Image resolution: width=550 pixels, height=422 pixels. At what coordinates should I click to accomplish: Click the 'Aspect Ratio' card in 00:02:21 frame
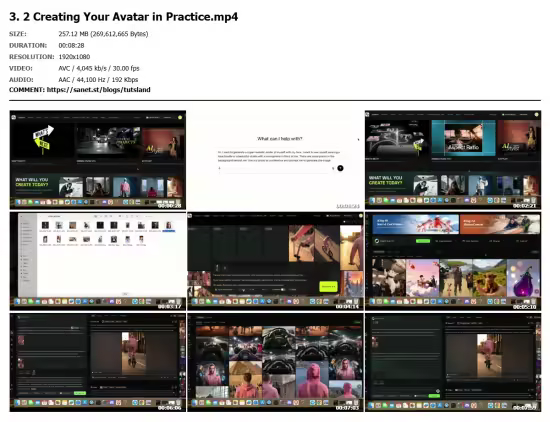pos(463,138)
